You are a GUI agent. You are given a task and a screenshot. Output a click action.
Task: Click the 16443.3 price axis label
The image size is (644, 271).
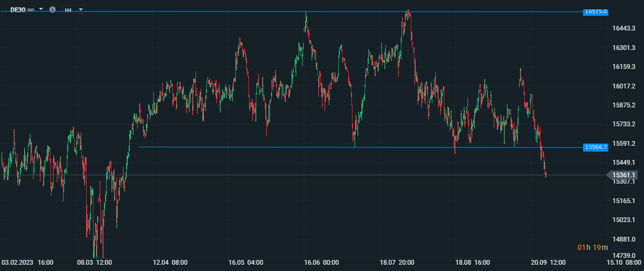(x=625, y=28)
